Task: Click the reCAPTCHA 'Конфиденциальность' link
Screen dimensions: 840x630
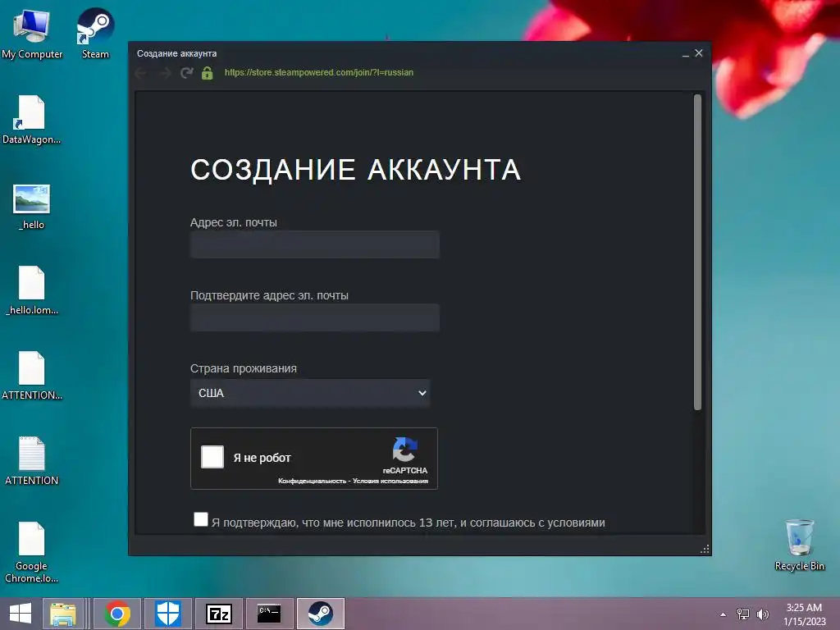Action: (x=312, y=481)
